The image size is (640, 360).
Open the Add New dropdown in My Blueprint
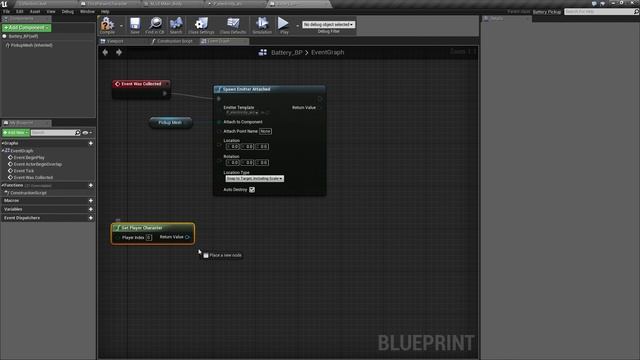coord(16,133)
